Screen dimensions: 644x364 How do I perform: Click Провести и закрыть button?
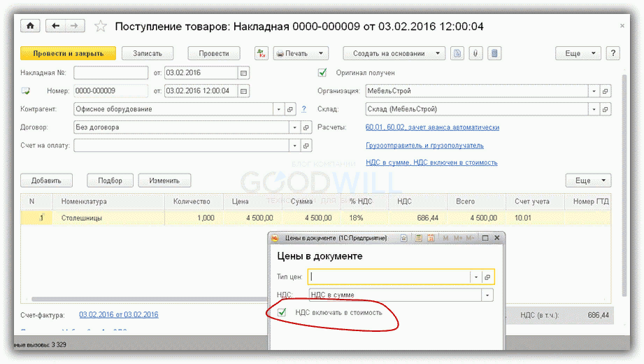coord(69,53)
